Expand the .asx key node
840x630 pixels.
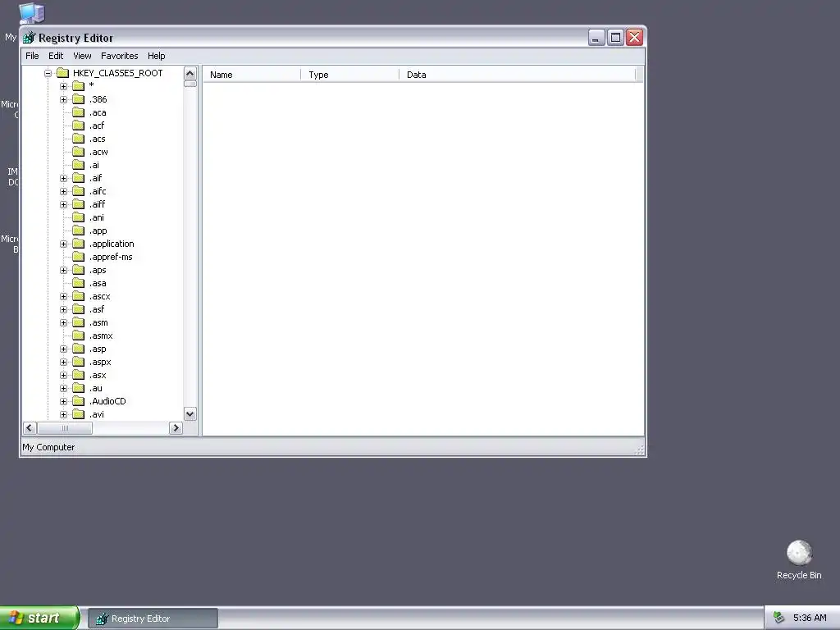point(63,375)
